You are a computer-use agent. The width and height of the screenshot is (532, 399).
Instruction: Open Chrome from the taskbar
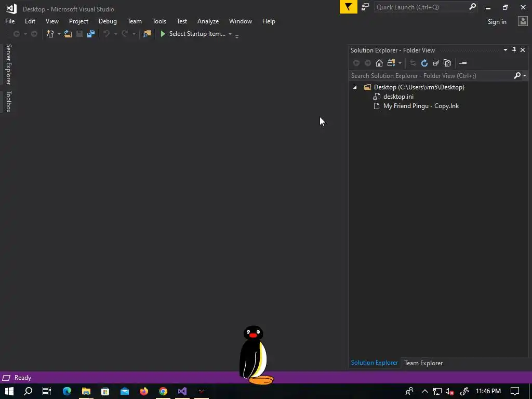click(163, 391)
